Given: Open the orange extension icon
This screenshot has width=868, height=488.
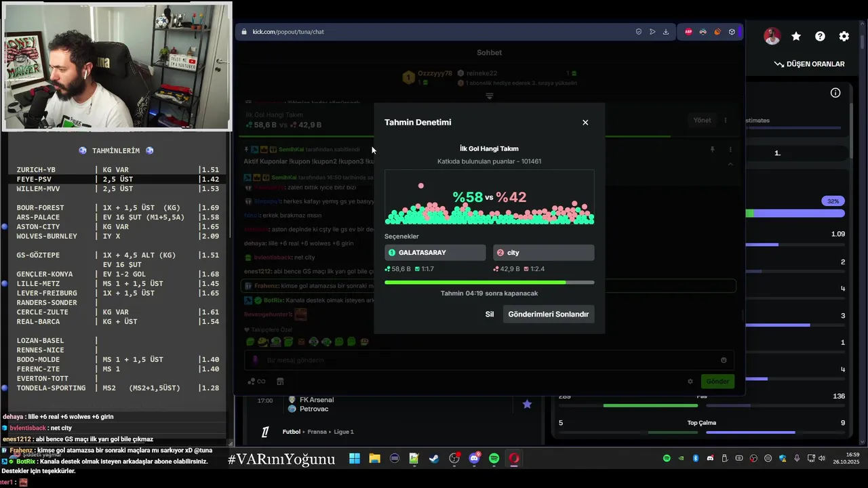Looking at the screenshot, I should (x=717, y=32).
